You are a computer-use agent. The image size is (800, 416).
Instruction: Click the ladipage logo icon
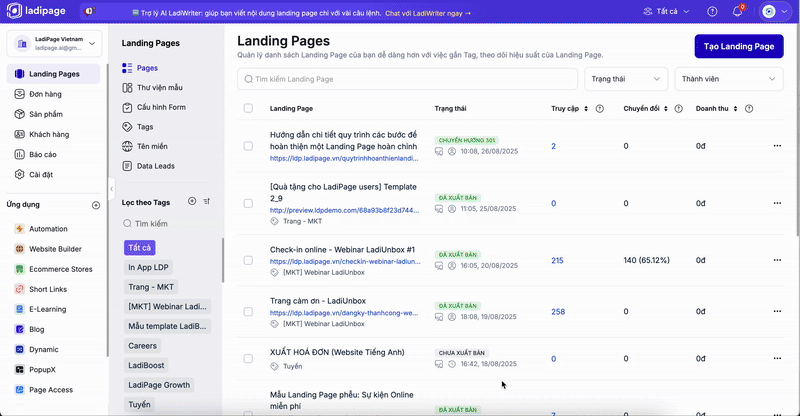click(14, 11)
